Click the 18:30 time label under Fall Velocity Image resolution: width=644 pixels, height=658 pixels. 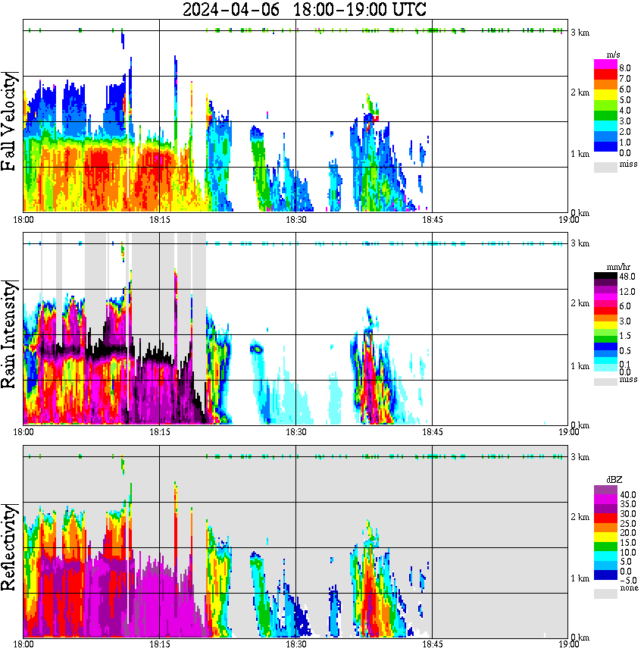295,220
